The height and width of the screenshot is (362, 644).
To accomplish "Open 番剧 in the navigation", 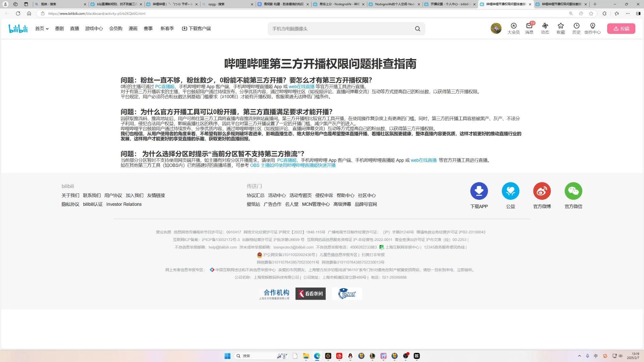I will [x=59, y=28].
